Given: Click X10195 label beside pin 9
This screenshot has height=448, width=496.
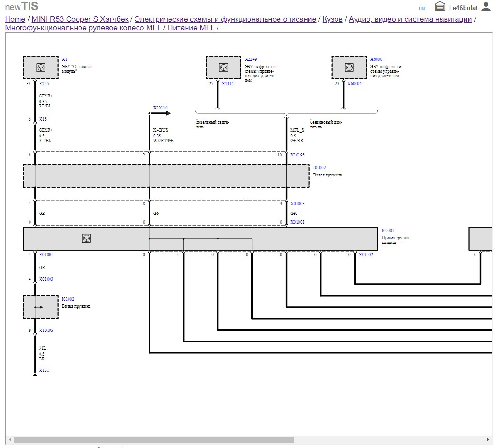Looking at the screenshot, I should pos(46,331).
